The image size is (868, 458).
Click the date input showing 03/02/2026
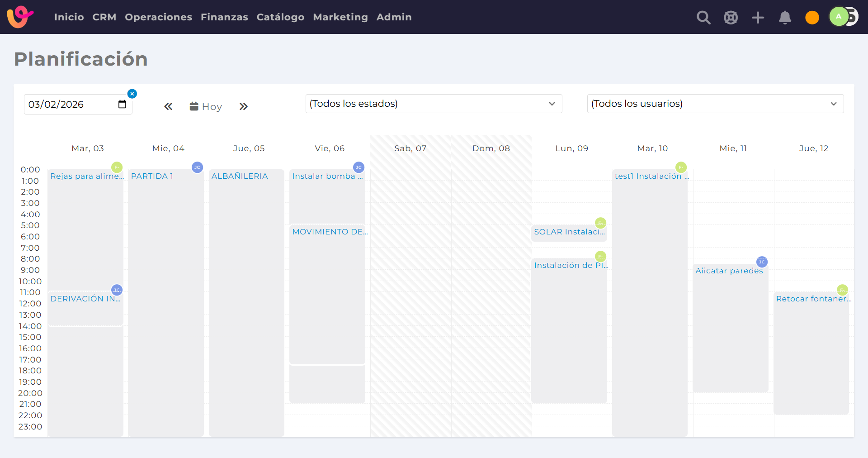click(78, 105)
